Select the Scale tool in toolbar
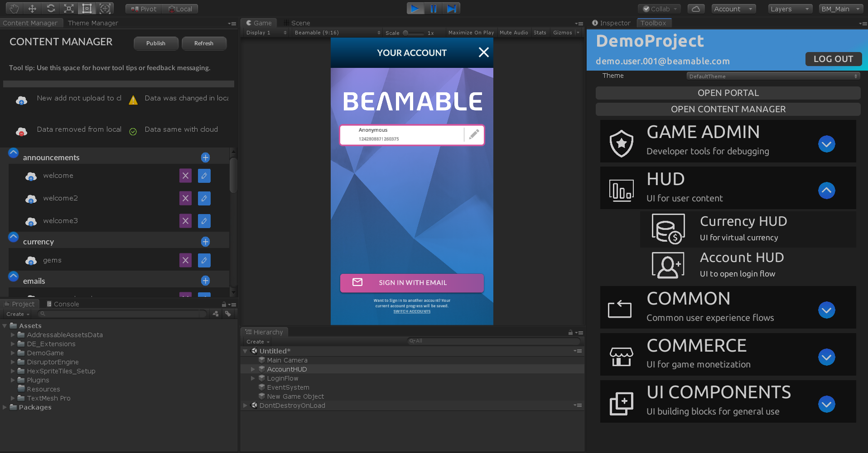868x453 pixels. coord(69,9)
